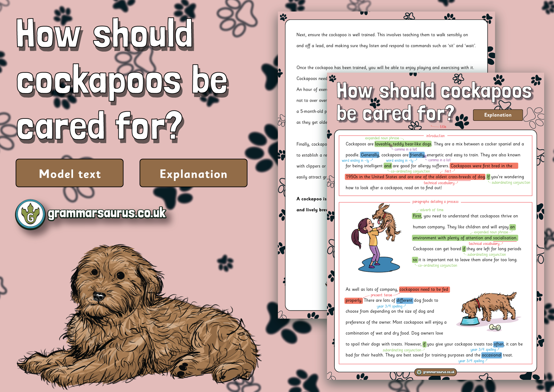Click the Grammarsaurus green dinosaur logo
554x392 pixels.
pos(30,214)
